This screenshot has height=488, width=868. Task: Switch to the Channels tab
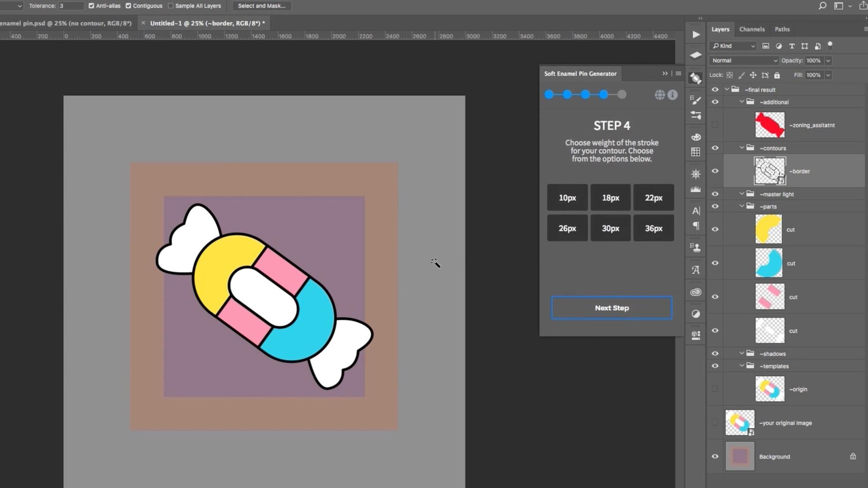coord(752,29)
